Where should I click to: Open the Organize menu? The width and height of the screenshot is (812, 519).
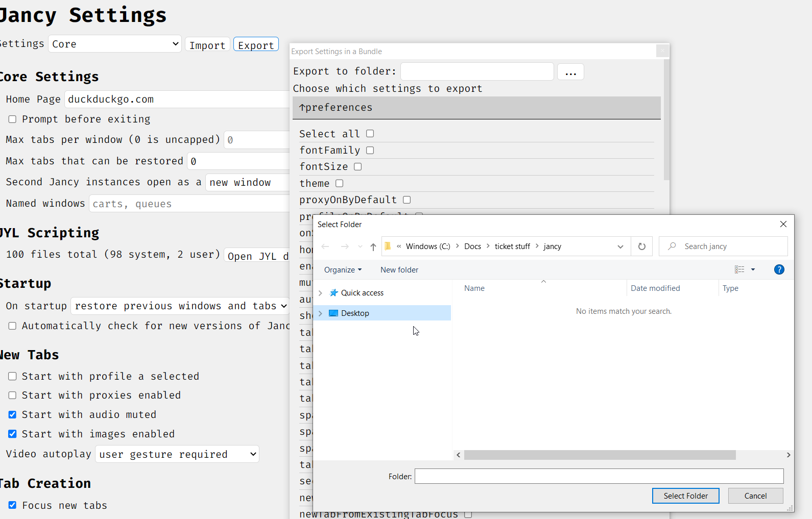(343, 269)
